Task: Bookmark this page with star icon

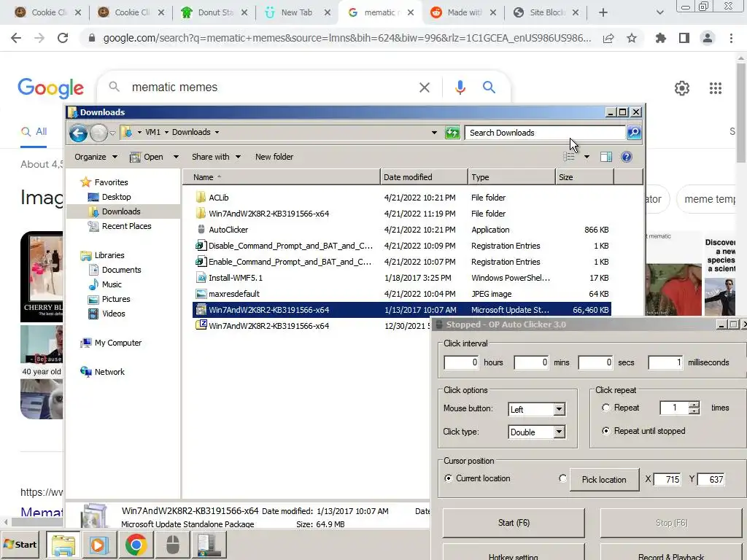Action: 632,38
